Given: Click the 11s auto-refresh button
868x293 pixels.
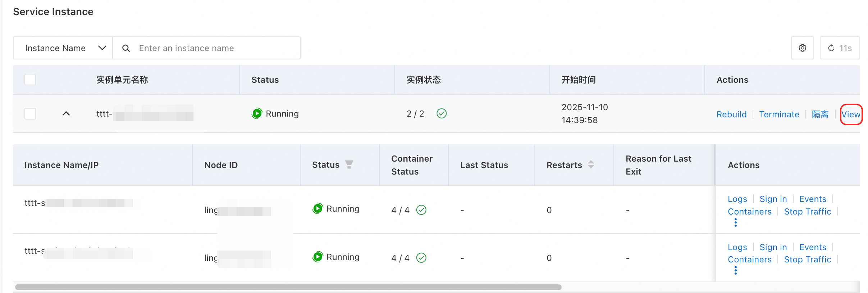Looking at the screenshot, I should coord(840,48).
